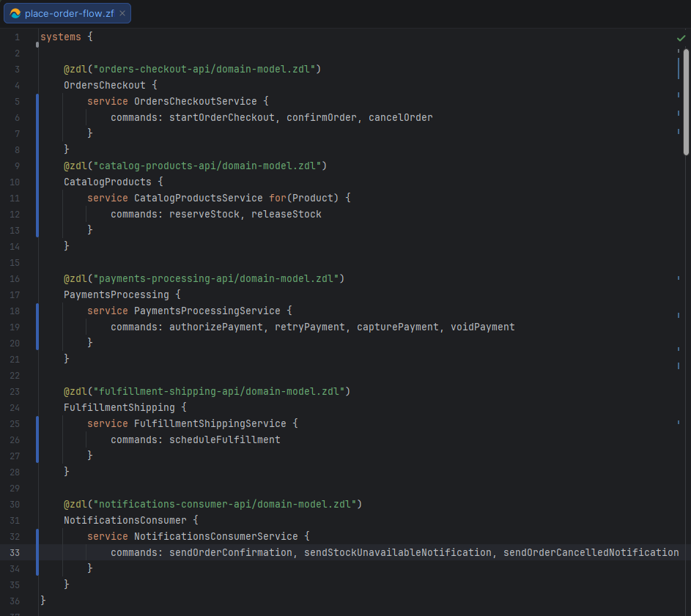Click the authorizePayment command

point(216,327)
